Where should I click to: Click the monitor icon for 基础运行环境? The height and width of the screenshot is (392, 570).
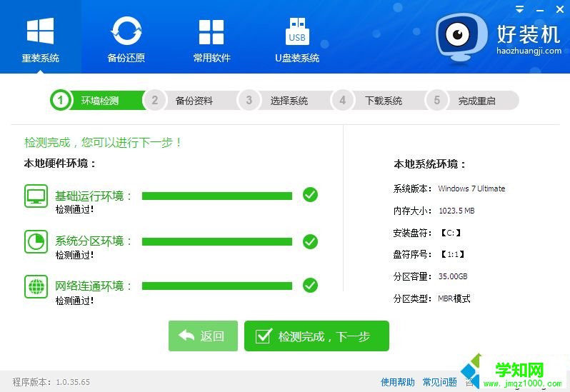pos(36,196)
